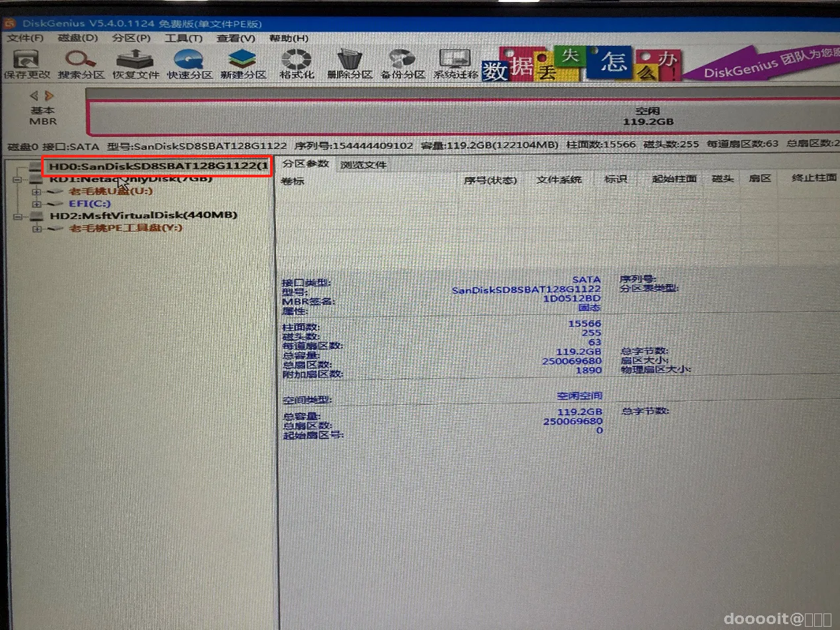Expand the 老毛桃U盘(U:) tree node
Viewport: 840px width, 630px height.
tap(36, 192)
